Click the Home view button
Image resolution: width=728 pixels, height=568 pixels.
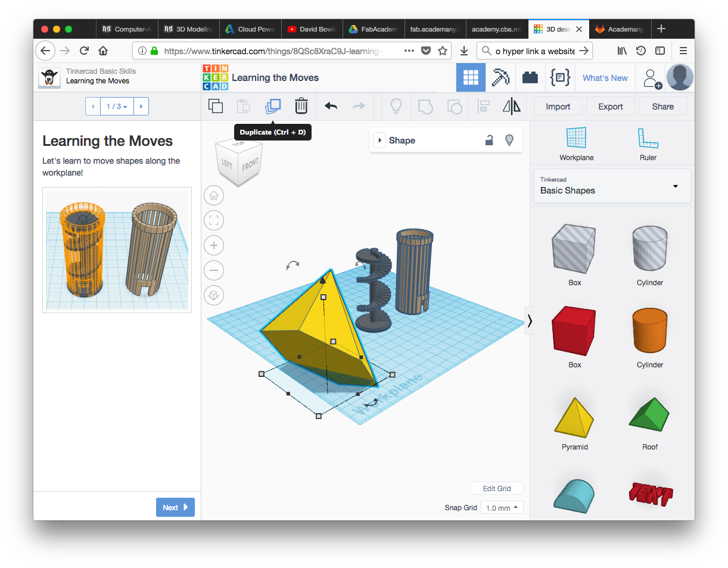(x=214, y=195)
